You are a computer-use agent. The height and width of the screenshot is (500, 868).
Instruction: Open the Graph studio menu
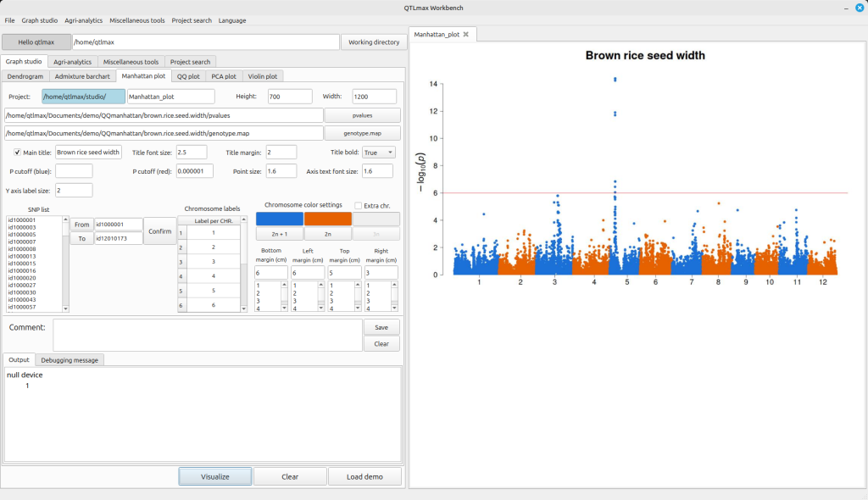pyautogui.click(x=40, y=19)
